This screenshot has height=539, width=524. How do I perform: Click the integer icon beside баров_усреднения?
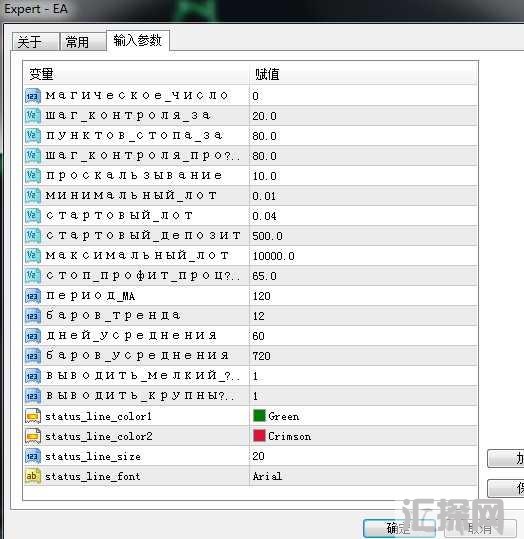33,355
